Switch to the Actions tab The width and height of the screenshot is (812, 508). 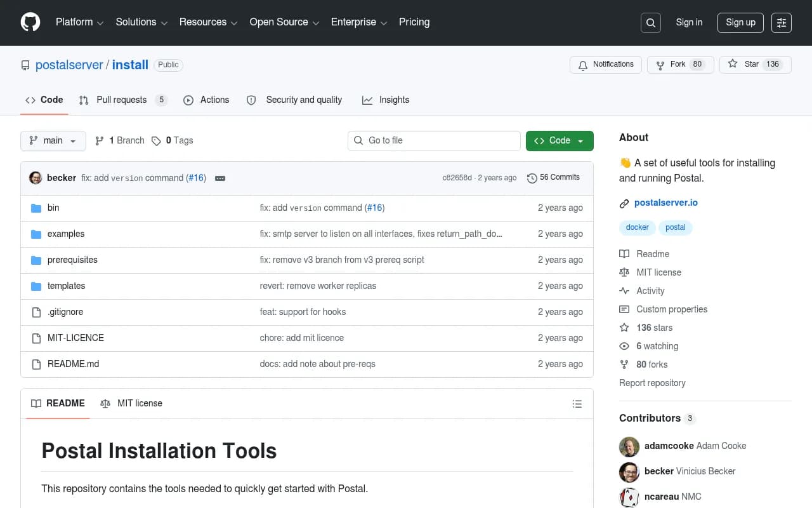point(206,100)
